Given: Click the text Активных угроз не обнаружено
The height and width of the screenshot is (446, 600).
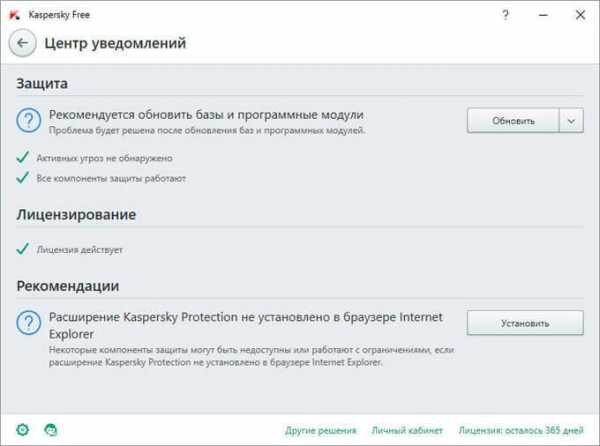Looking at the screenshot, I should point(104,158).
